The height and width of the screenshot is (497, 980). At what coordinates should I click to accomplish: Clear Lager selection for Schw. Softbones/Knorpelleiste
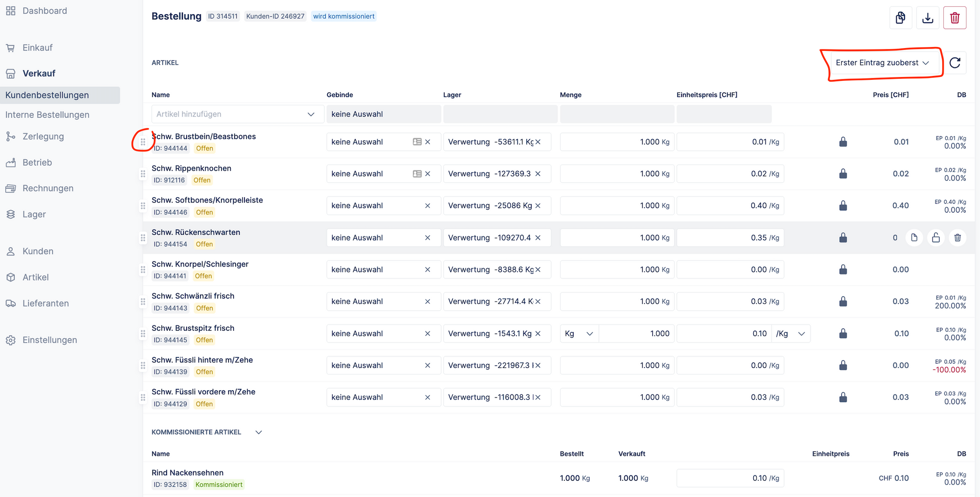538,206
